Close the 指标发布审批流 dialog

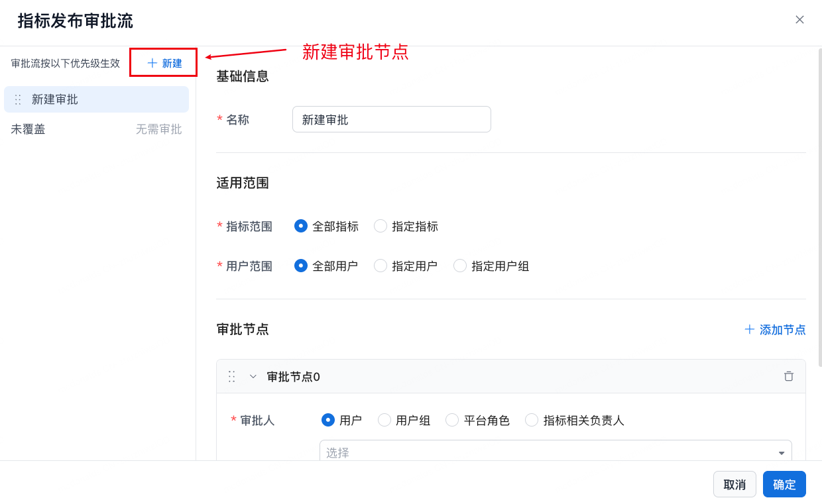(799, 20)
